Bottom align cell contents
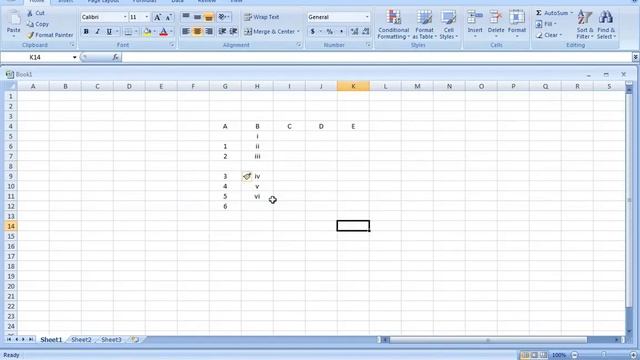This screenshot has height=360, width=640. pyautogui.click(x=209, y=17)
